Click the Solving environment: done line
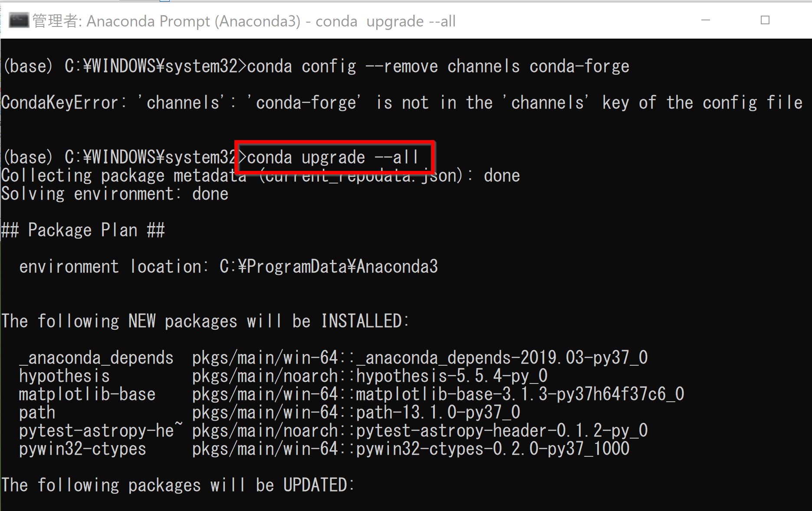The height and width of the screenshot is (511, 812). 115,194
